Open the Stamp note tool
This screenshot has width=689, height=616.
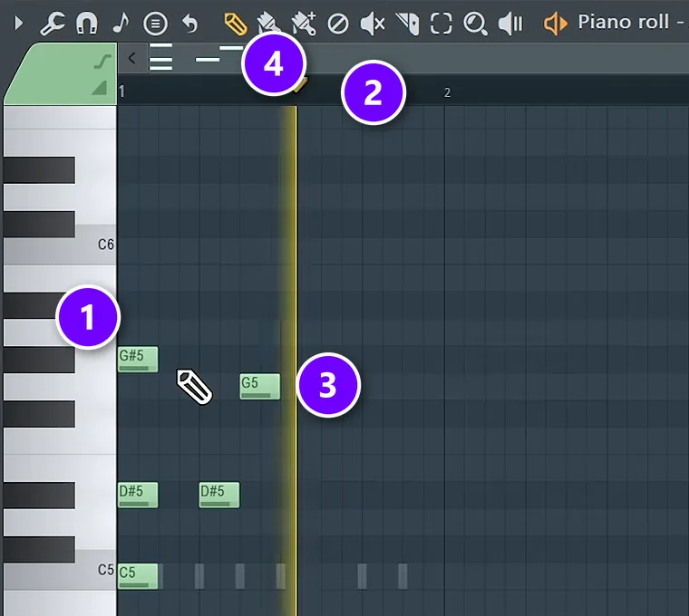click(x=121, y=23)
